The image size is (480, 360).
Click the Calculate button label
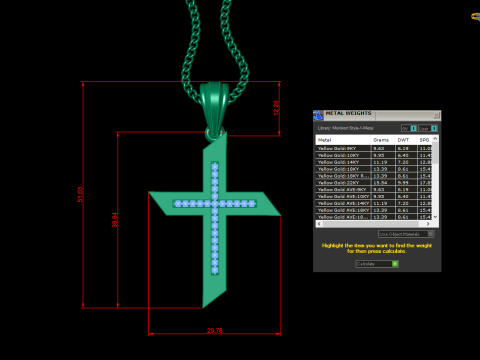366,264
